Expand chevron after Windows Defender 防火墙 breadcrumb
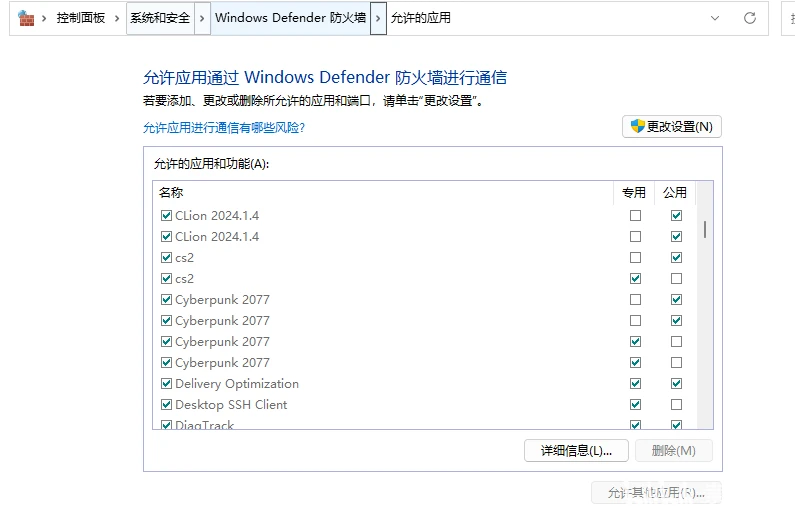The height and width of the screenshot is (509, 795). [x=378, y=18]
